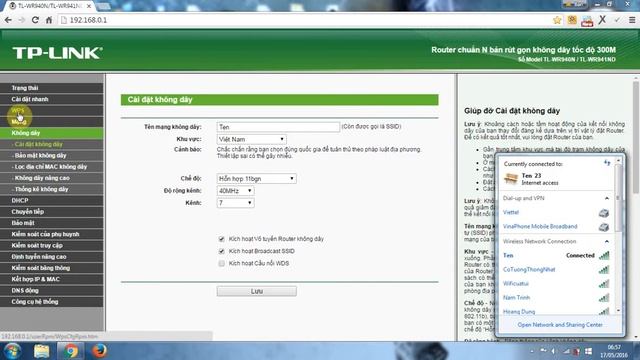Open Công cụ hệ thống menu
The width and height of the screenshot is (640, 360).
52,302
